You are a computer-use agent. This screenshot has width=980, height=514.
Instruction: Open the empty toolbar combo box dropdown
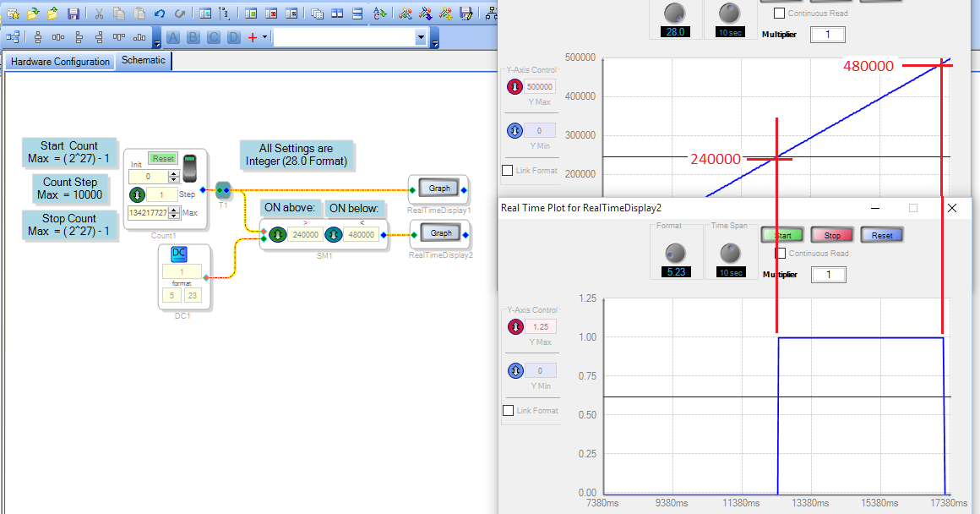click(x=421, y=37)
